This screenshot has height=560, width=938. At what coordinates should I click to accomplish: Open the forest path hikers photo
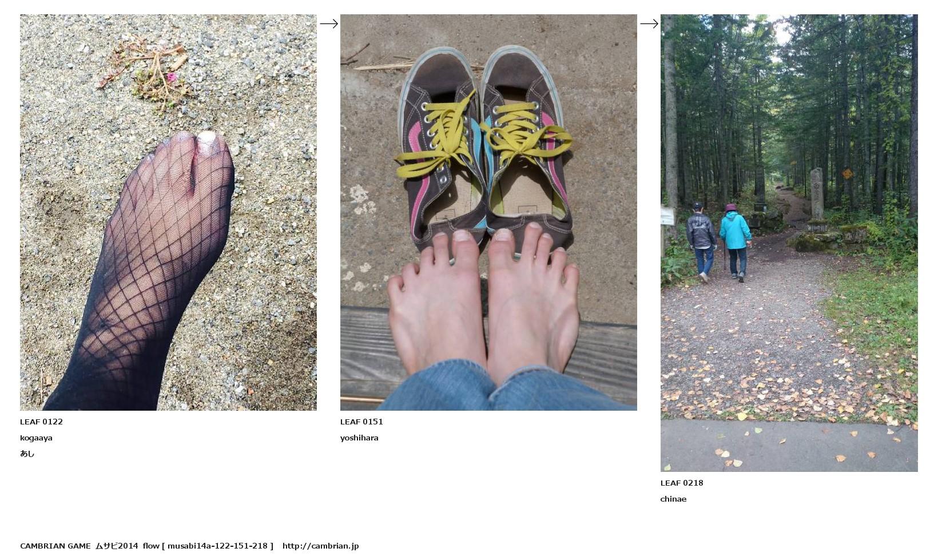789,243
